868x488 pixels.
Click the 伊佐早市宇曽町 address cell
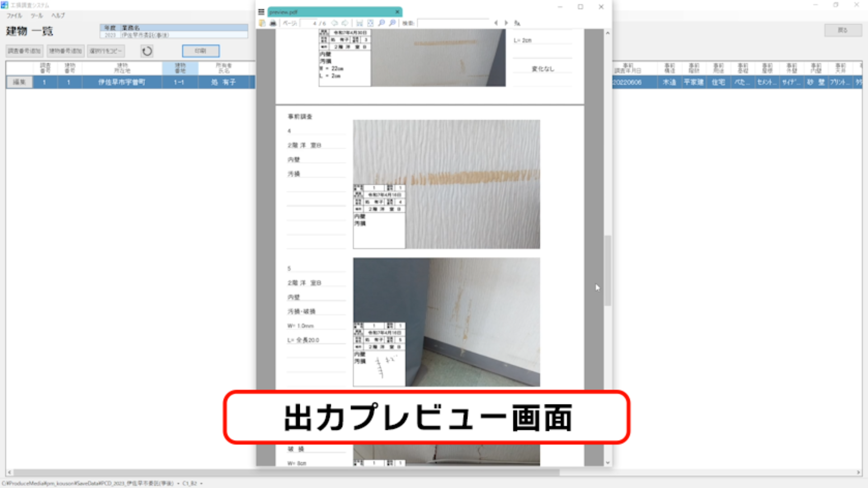122,82
